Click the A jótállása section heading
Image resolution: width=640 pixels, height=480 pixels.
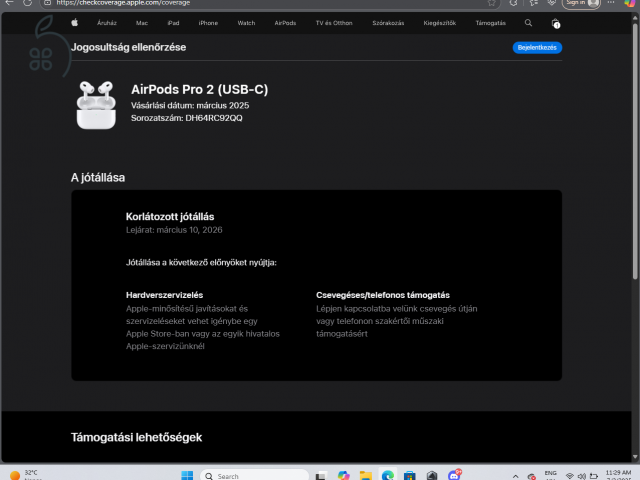click(98, 178)
